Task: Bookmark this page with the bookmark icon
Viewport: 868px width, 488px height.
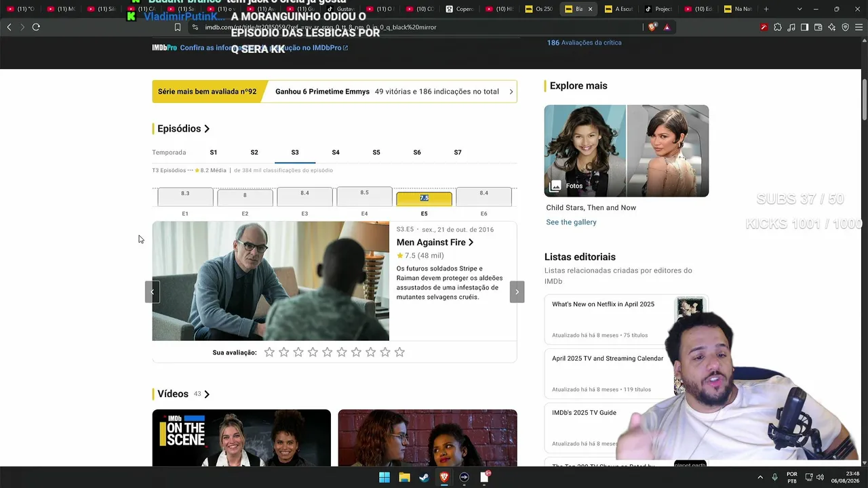Action: pyautogui.click(x=178, y=27)
